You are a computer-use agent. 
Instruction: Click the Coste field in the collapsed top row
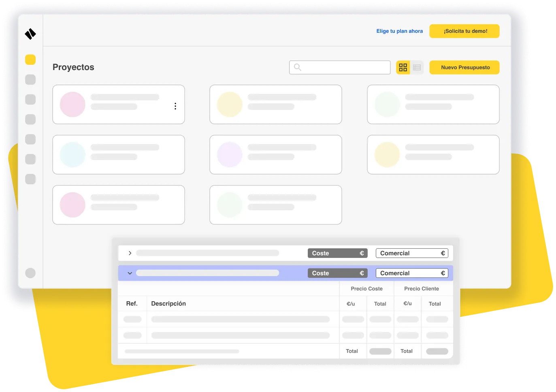coord(338,253)
